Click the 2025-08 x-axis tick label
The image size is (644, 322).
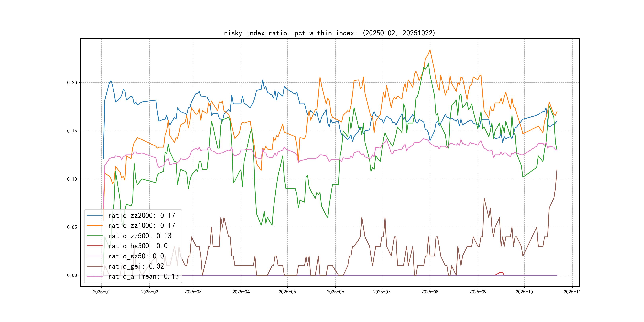(x=430, y=292)
